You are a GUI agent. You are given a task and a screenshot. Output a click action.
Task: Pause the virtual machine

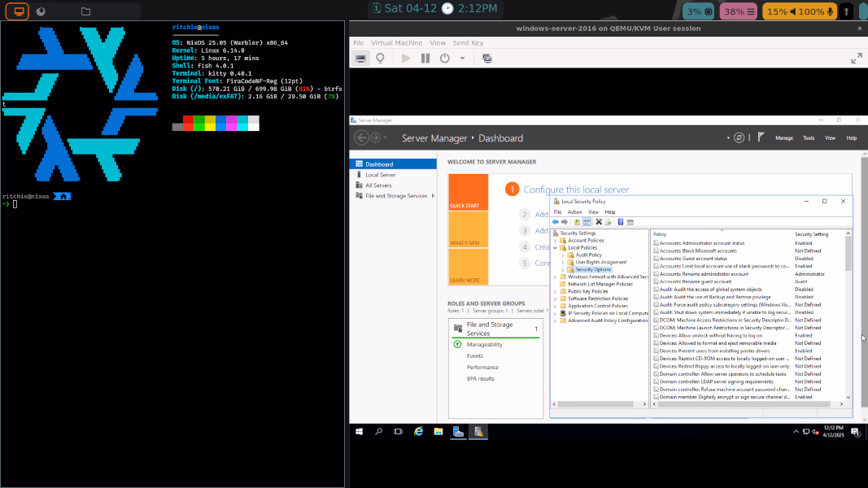click(425, 58)
